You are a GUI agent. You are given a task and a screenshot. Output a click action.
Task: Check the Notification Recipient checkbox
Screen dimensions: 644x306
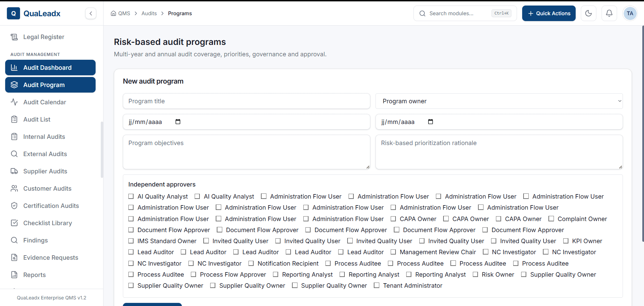coord(251,264)
